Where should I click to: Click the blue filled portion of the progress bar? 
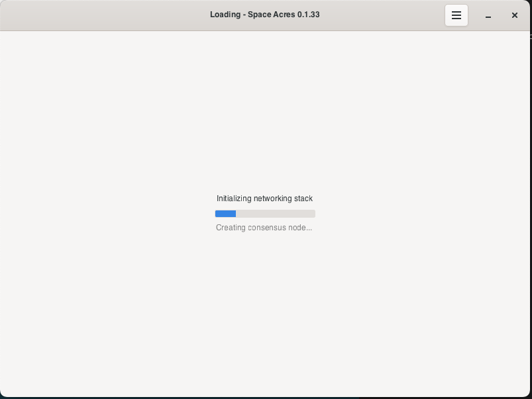225,214
